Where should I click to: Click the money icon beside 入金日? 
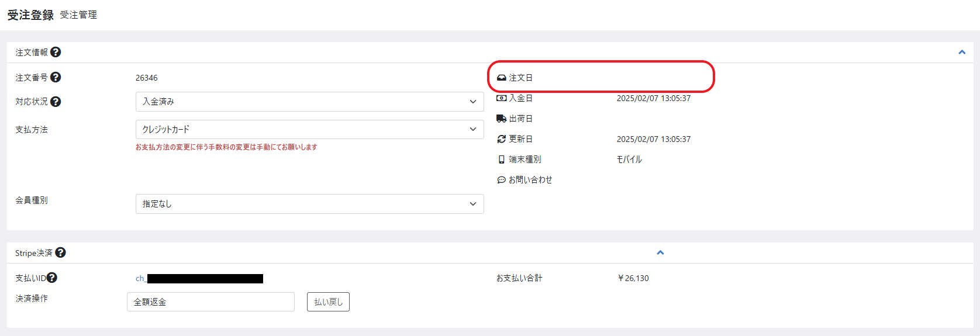click(501, 98)
